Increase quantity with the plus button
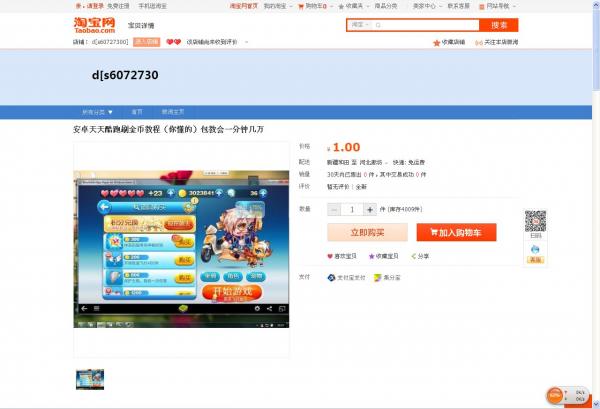Viewport: 600px width, 409px height. [370, 210]
